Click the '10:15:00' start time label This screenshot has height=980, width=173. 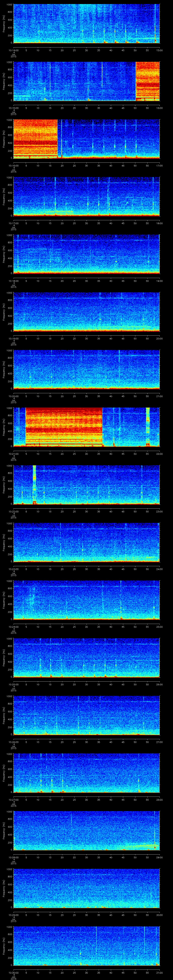(x=13, y=108)
